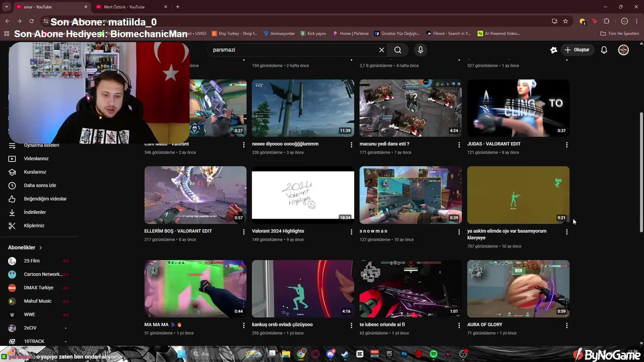Expand the Abonelikler section
The height and width of the screenshot is (362, 644).
click(x=25, y=247)
